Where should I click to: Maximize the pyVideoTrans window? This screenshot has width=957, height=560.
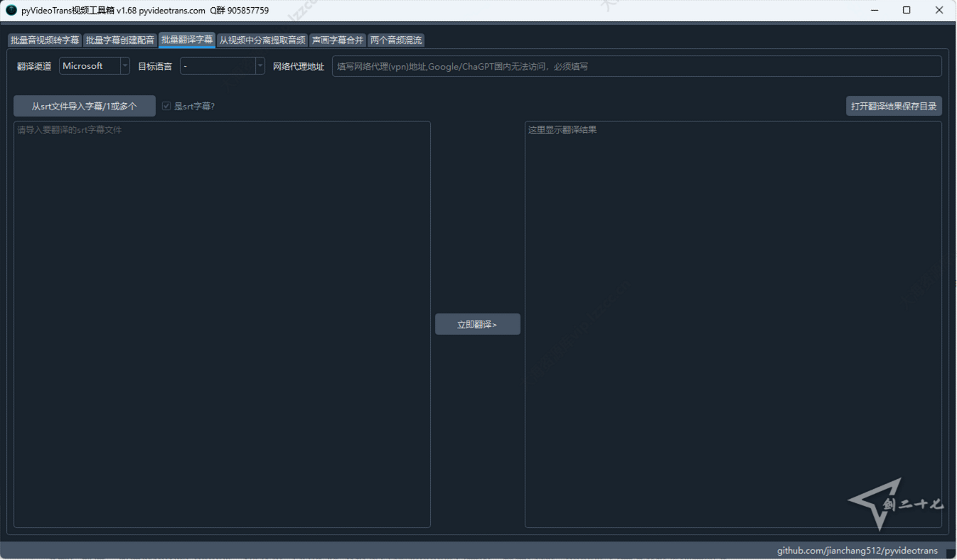907,10
